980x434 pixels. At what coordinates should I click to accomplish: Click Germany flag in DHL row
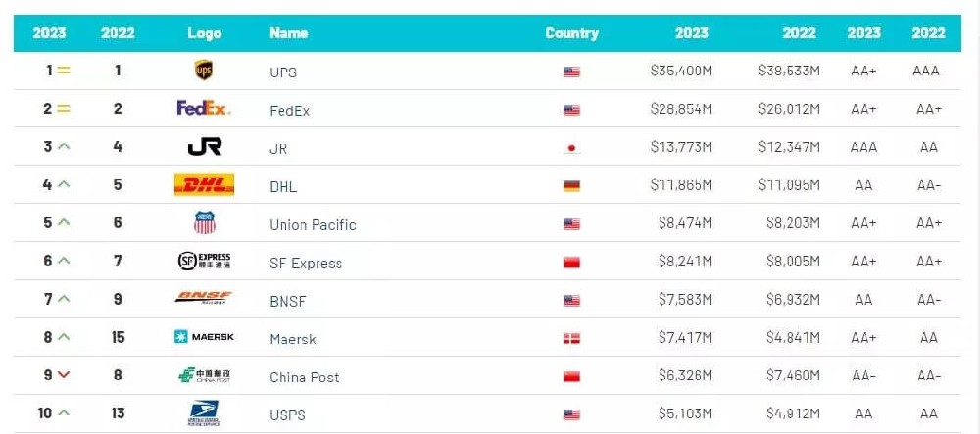pyautogui.click(x=572, y=186)
